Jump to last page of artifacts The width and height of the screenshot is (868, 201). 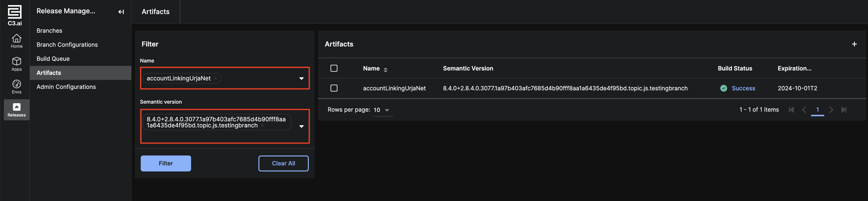click(x=844, y=110)
